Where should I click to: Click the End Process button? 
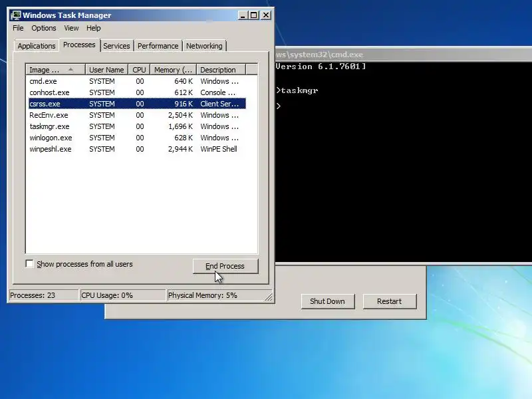(x=225, y=266)
